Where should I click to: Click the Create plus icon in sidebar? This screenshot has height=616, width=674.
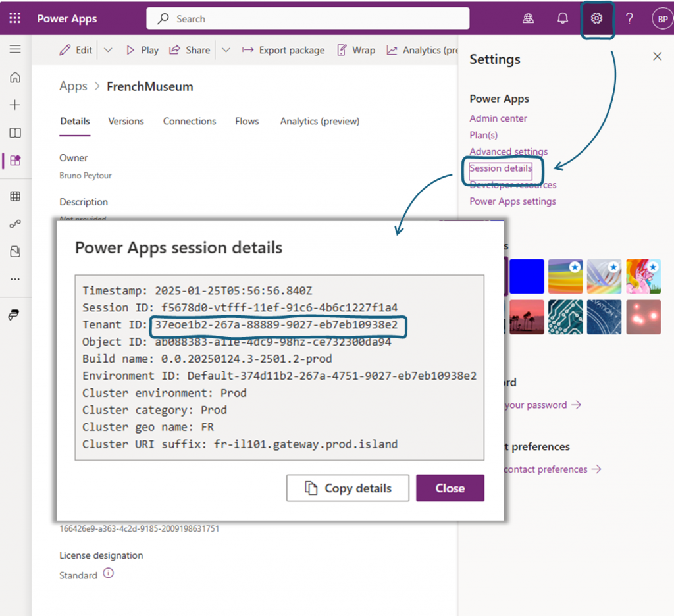[15, 105]
